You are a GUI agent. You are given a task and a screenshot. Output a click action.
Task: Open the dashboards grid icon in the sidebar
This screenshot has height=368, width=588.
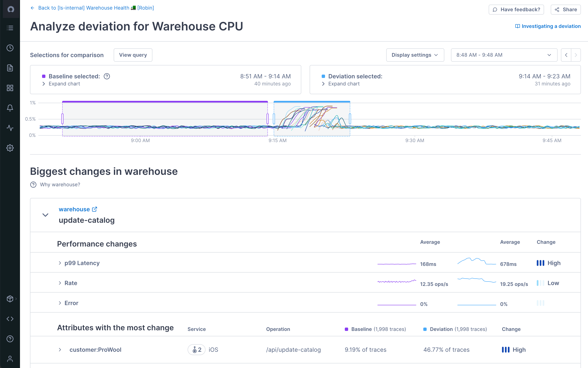click(x=10, y=88)
